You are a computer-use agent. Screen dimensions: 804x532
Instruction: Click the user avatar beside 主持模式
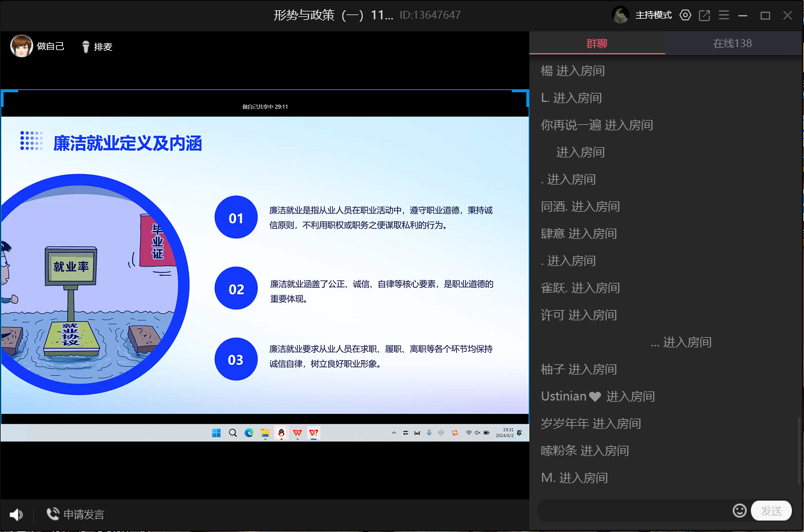pos(621,15)
